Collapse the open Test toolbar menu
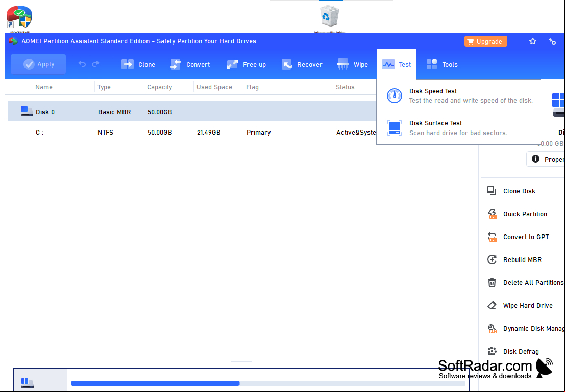This screenshot has width=565, height=392. pos(397,64)
